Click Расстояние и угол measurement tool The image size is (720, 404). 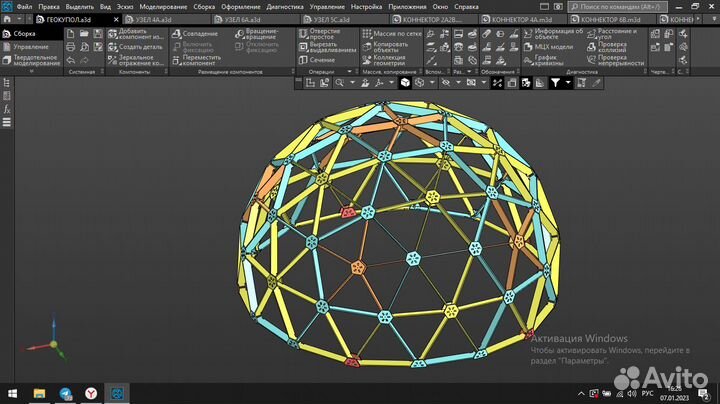tap(612, 34)
